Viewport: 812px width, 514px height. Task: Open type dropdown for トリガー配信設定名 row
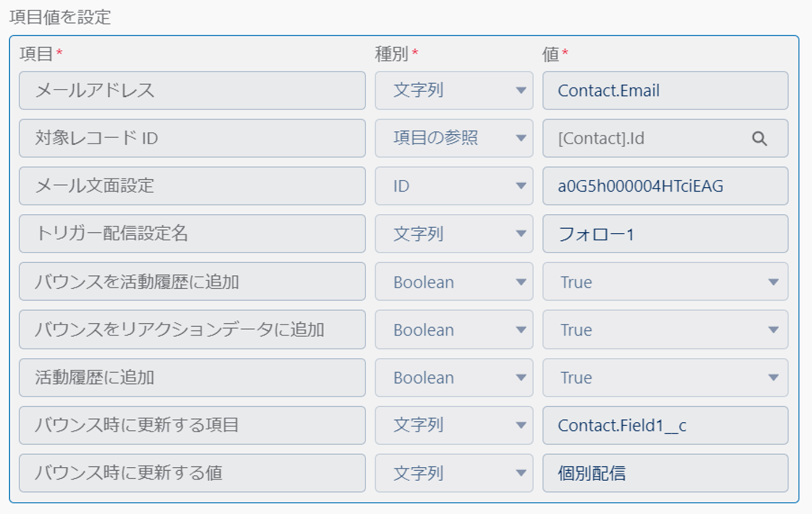click(x=454, y=234)
